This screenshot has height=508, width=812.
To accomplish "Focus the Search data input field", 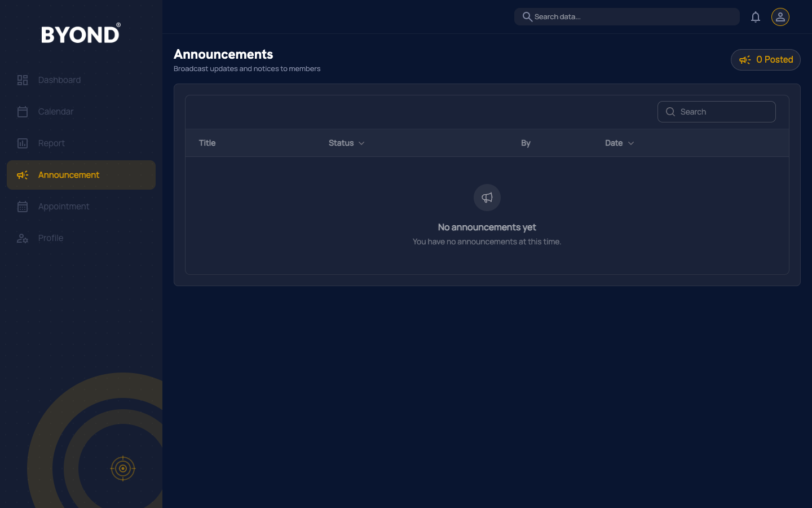I will (x=627, y=17).
